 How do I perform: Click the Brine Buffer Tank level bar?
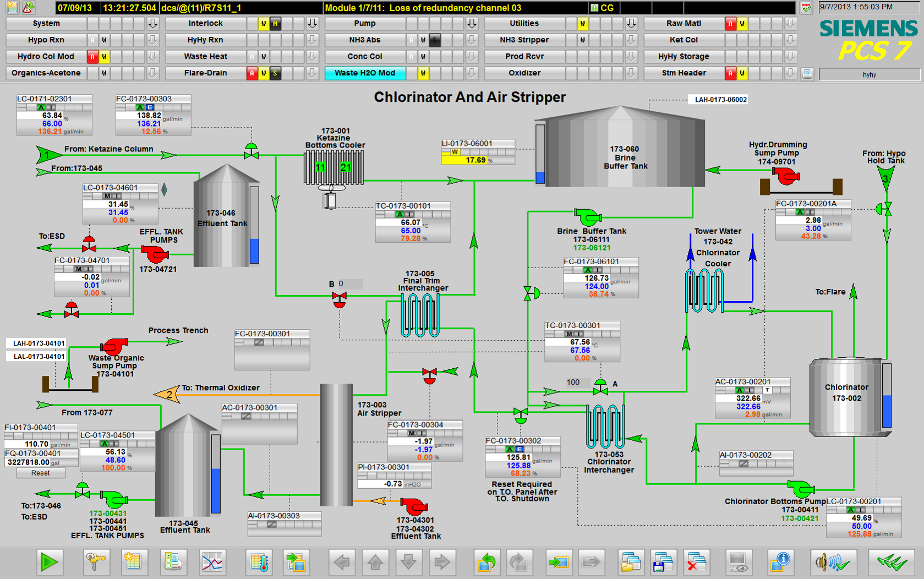click(540, 154)
